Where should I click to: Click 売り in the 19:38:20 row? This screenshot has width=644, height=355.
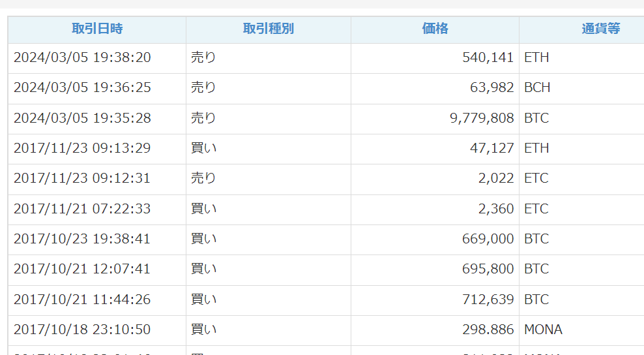coord(203,57)
